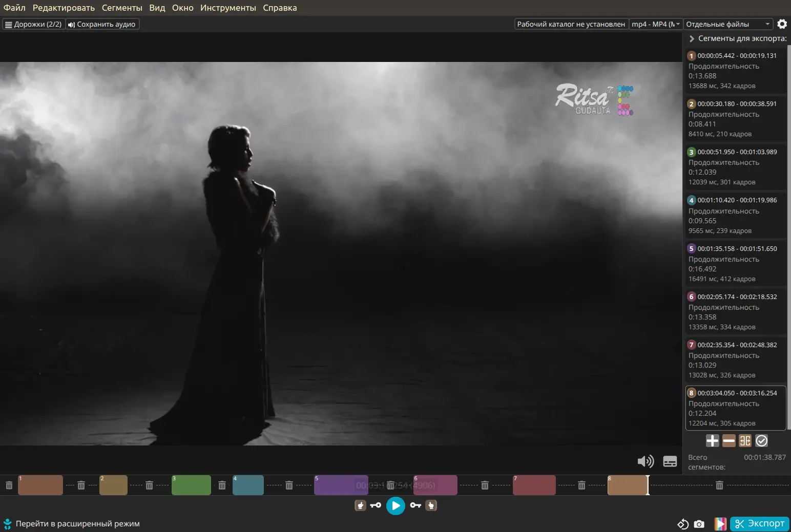This screenshot has height=532, width=791.
Task: Jump to the previous keyframe using the left key icon
Action: [376, 505]
